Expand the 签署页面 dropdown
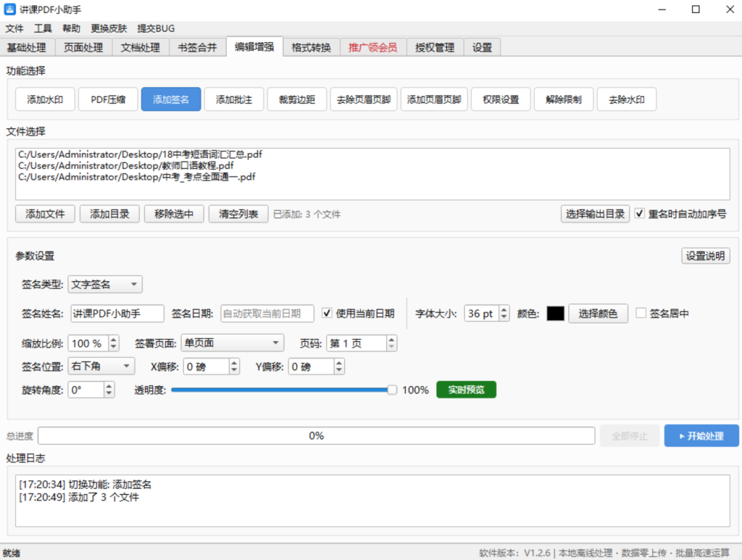The image size is (742, 560). coord(233,343)
